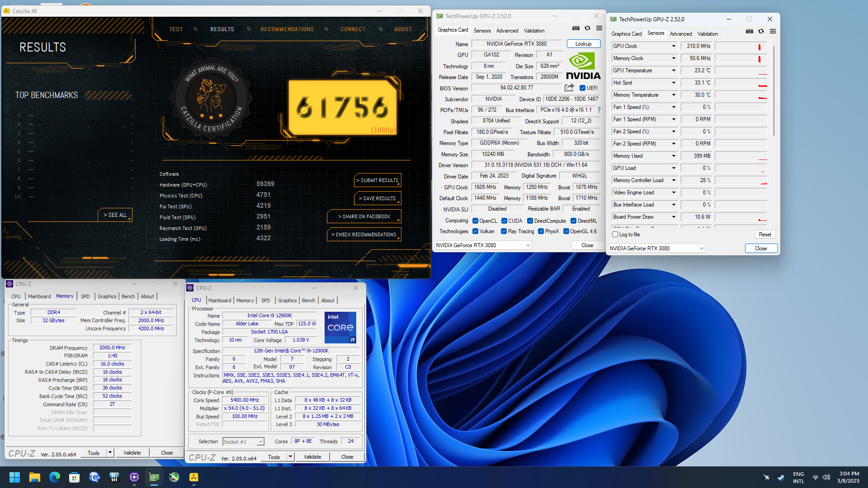This screenshot has width=868, height=488.
Task: Click the Catzilla taskbar icon
Action: coord(194,477)
